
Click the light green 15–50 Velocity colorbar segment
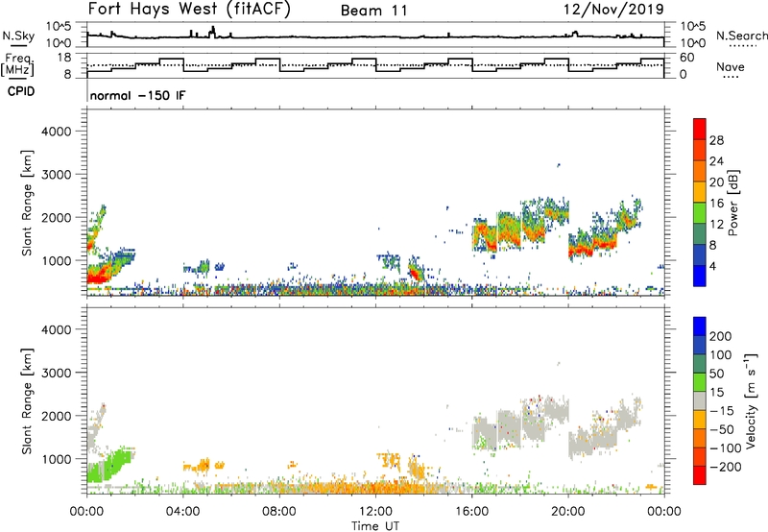700,382
